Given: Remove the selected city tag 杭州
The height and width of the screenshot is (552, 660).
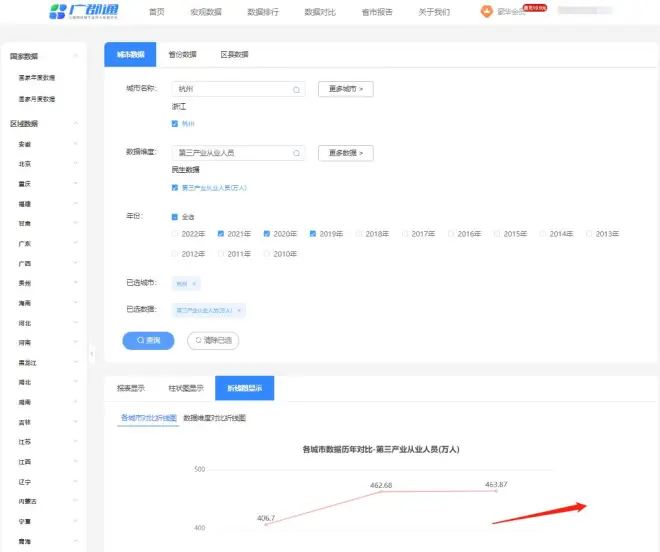Looking at the screenshot, I should coord(194,283).
